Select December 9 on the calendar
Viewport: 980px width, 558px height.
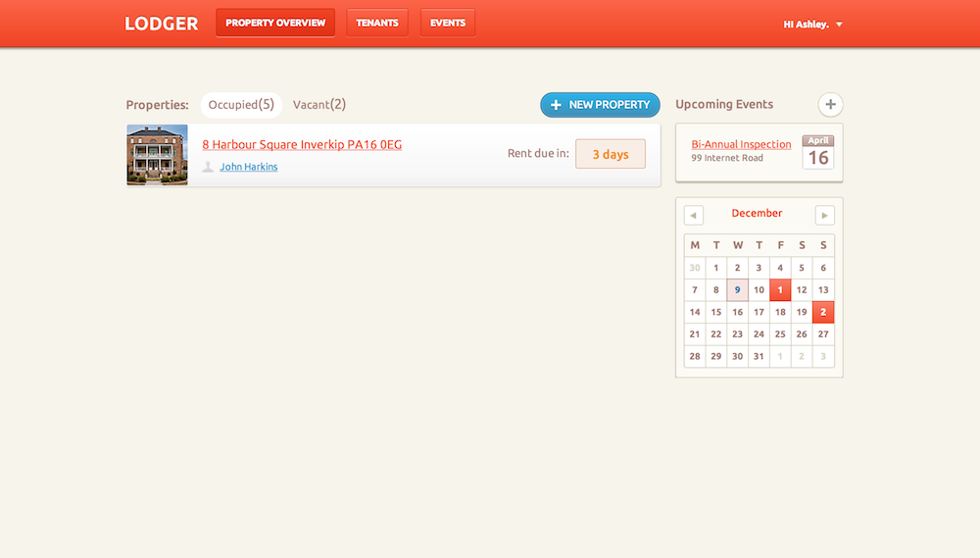coord(737,290)
